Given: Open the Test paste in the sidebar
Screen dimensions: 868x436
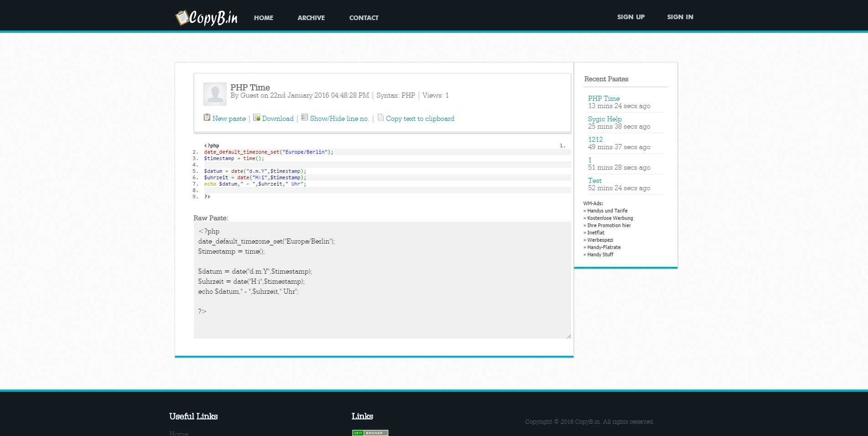Looking at the screenshot, I should pyautogui.click(x=595, y=181).
